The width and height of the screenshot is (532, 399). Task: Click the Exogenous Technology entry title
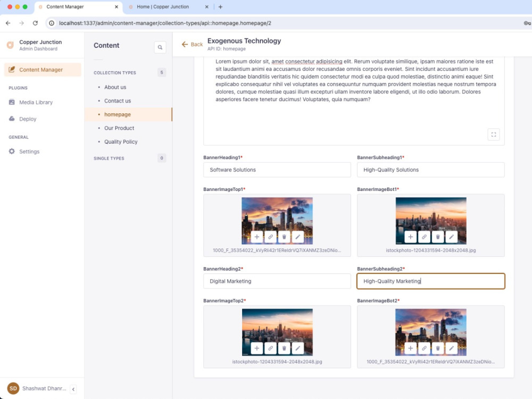pos(244,41)
